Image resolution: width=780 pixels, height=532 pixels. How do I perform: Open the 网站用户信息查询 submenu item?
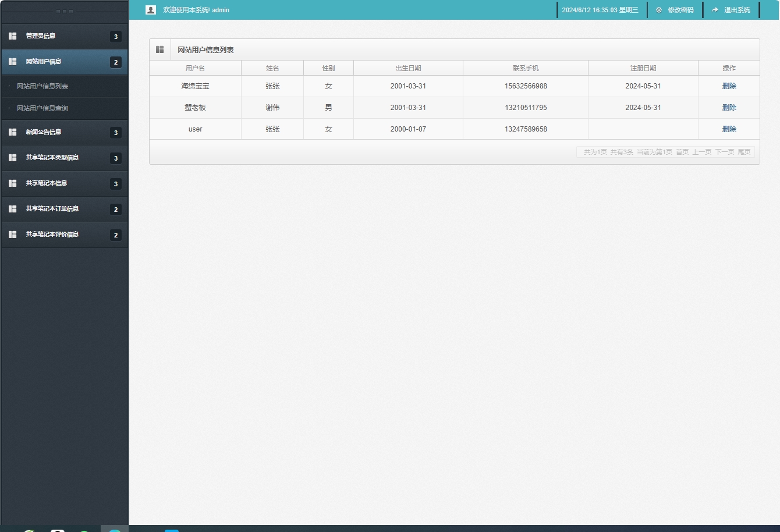[x=42, y=108]
